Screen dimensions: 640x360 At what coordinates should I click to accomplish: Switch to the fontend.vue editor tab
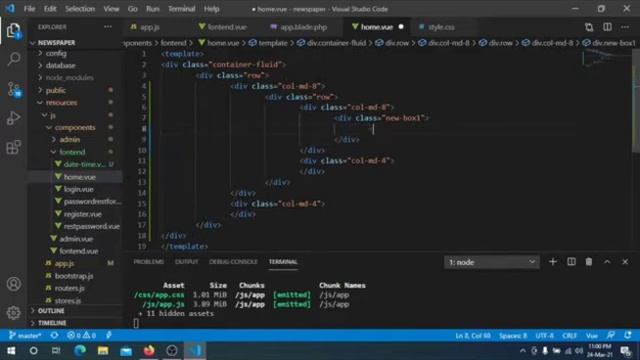227,27
